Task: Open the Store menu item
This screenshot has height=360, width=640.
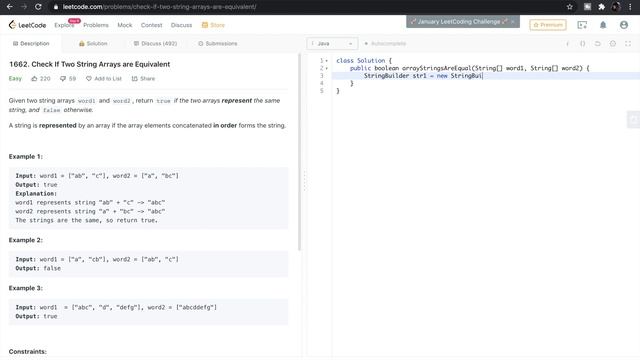Action: point(213,25)
